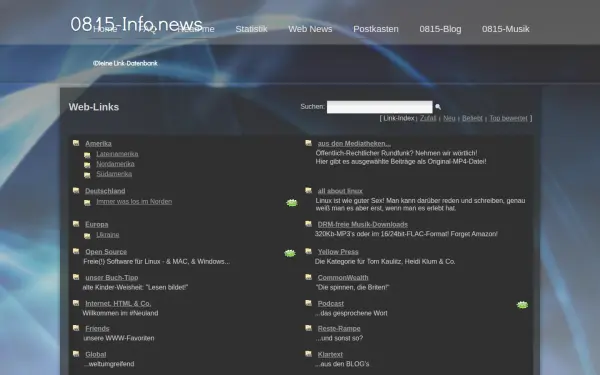Click the green new badge in Podcast row

pyautogui.click(x=522, y=305)
